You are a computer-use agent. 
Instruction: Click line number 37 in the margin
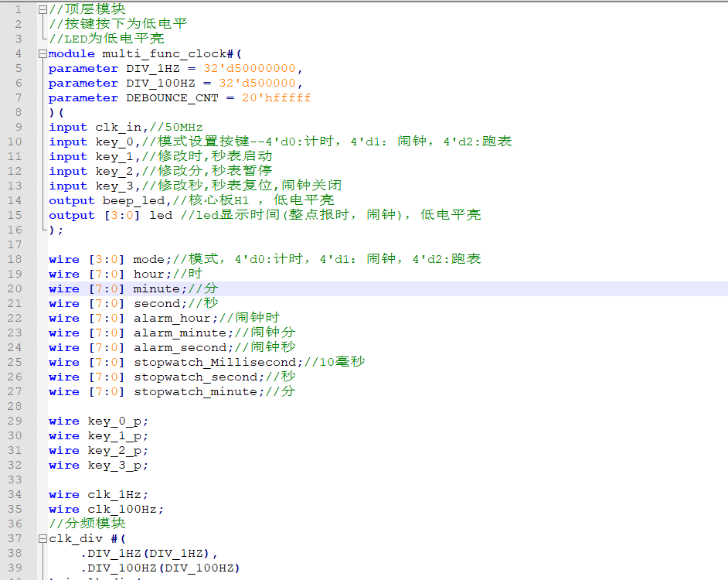[15, 539]
